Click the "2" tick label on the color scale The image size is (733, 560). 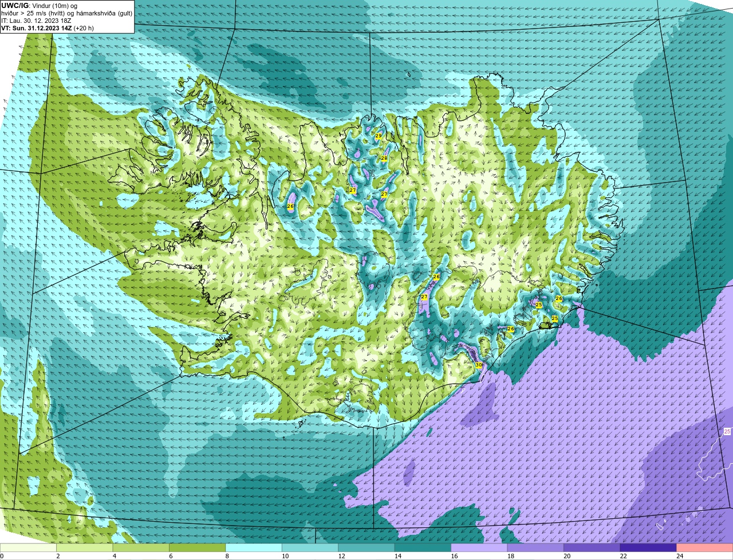point(58,556)
